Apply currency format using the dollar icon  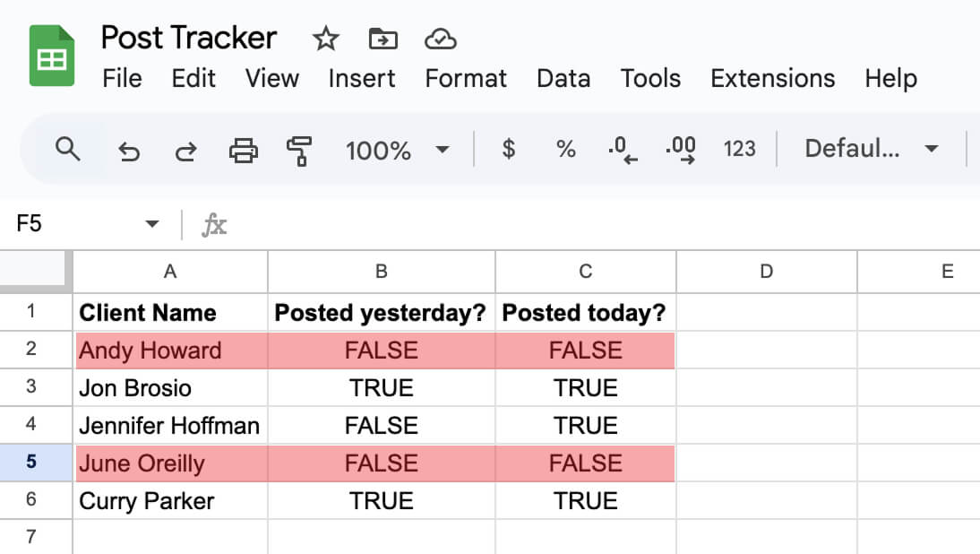508,150
